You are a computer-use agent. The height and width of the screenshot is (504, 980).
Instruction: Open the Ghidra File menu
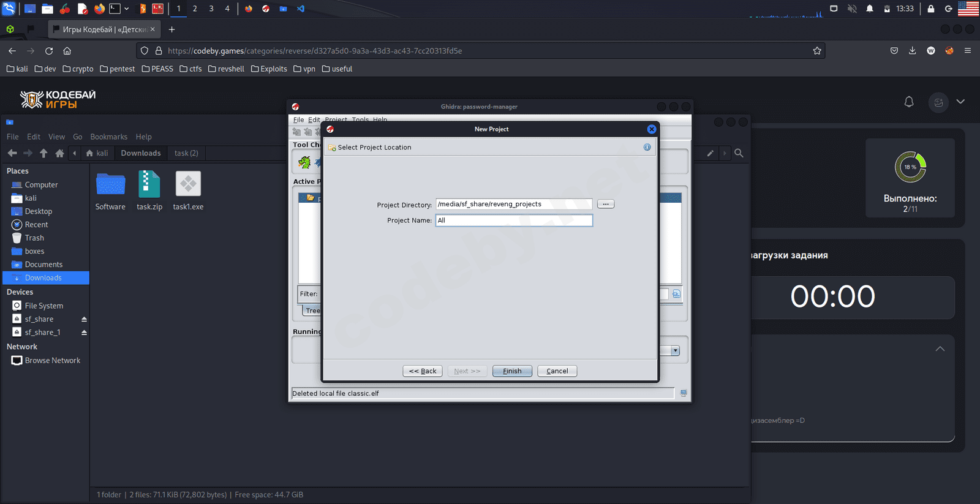point(298,120)
